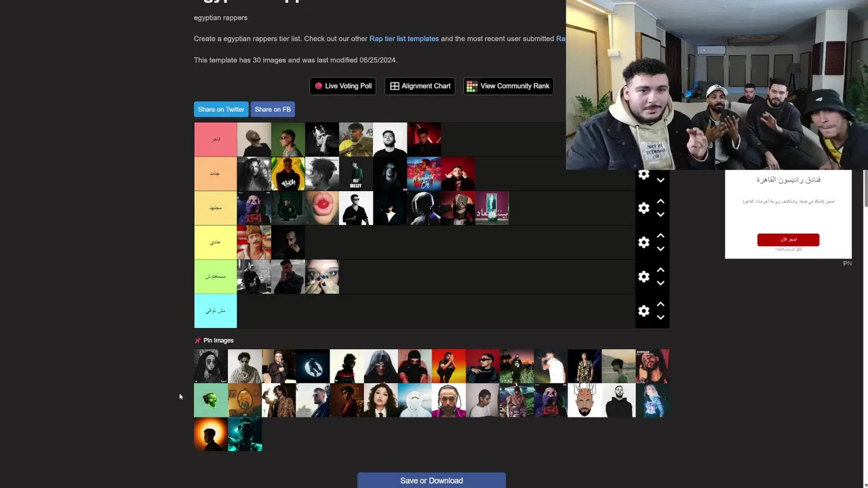Move the عادي tier row up
Viewport: 868px width, 488px height.
pos(660,236)
